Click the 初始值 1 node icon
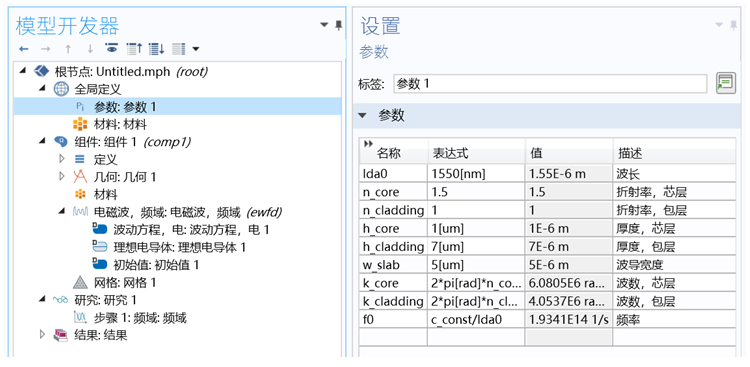Screen dimensions: 750x367 pyautogui.click(x=99, y=265)
